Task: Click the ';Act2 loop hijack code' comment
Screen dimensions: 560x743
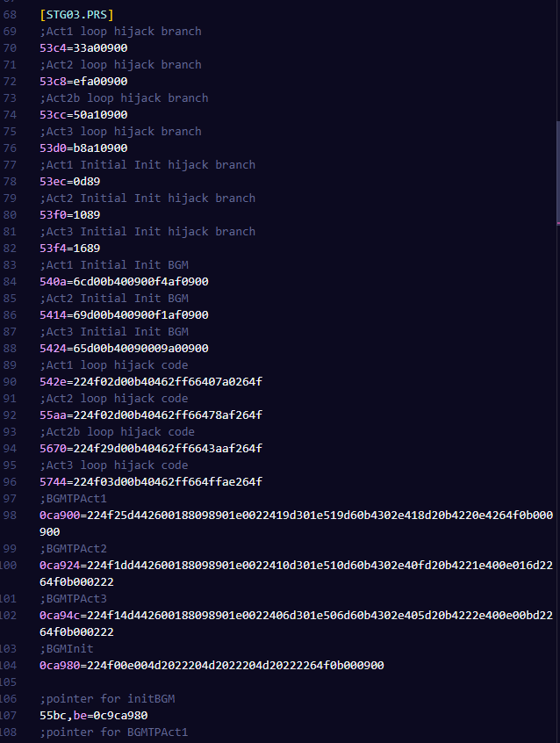Action: [114, 399]
